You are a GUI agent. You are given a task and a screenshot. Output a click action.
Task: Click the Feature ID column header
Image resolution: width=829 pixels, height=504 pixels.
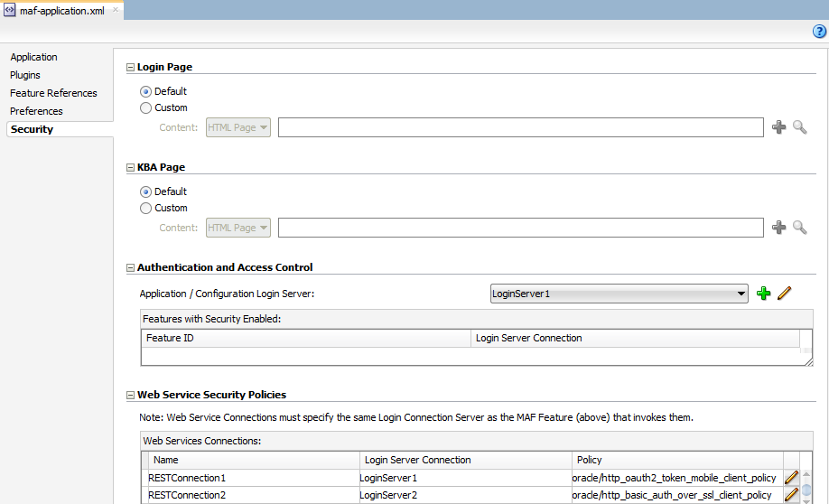click(x=306, y=338)
